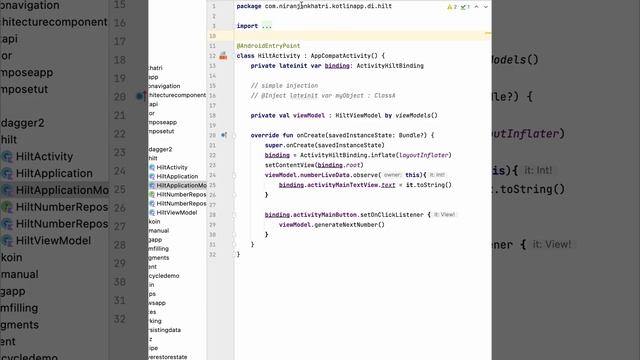640x360 pixels.
Task: Select the 'sistingdata' folder in the project tree
Action: [x=165, y=330]
